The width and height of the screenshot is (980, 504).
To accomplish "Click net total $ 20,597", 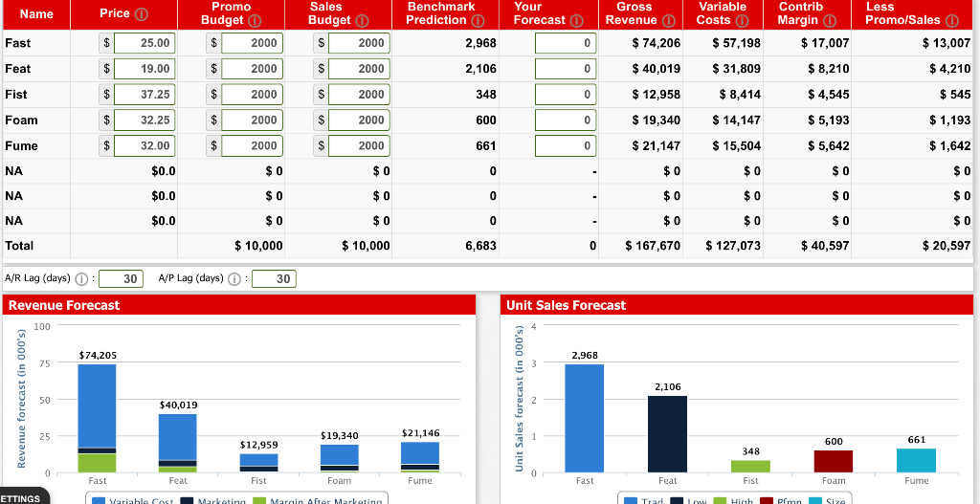I will pyautogui.click(x=947, y=246).
